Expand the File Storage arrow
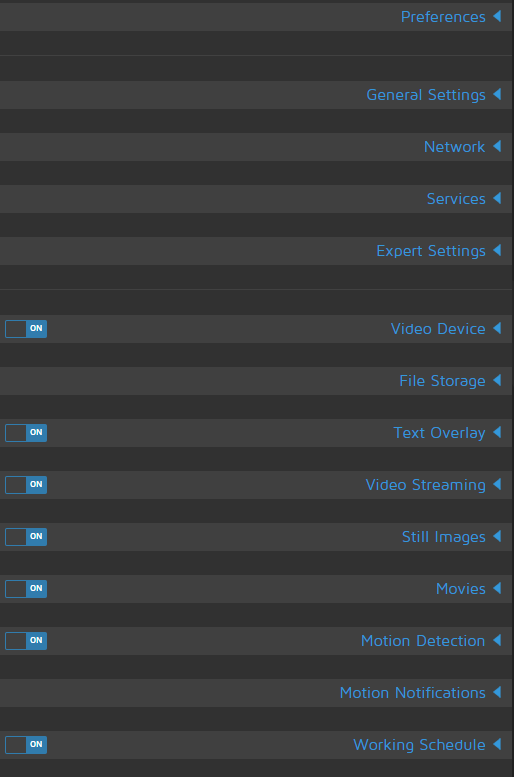Screen dimensions: 514x777 [497, 380]
